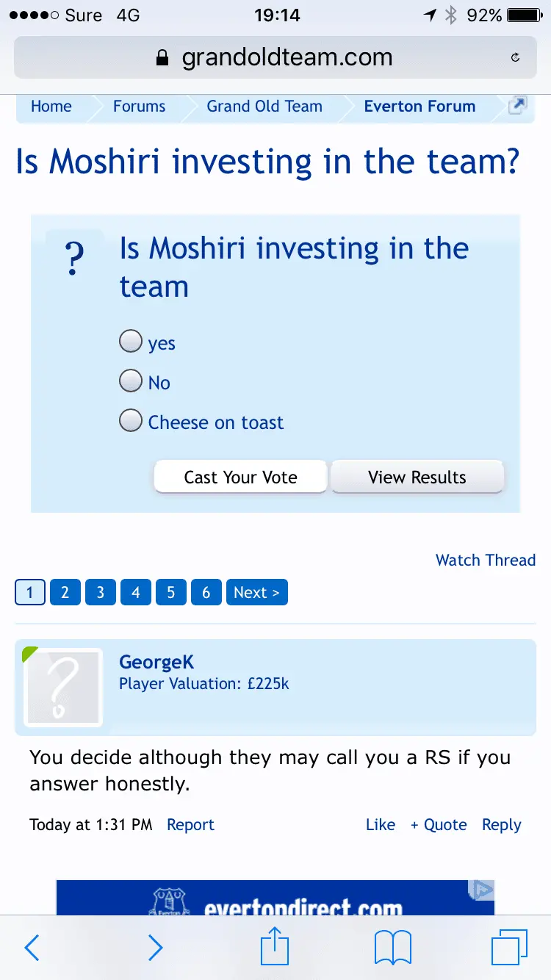The width and height of the screenshot is (551, 980).
Task: Open the Safari share sheet icon
Action: [x=275, y=946]
